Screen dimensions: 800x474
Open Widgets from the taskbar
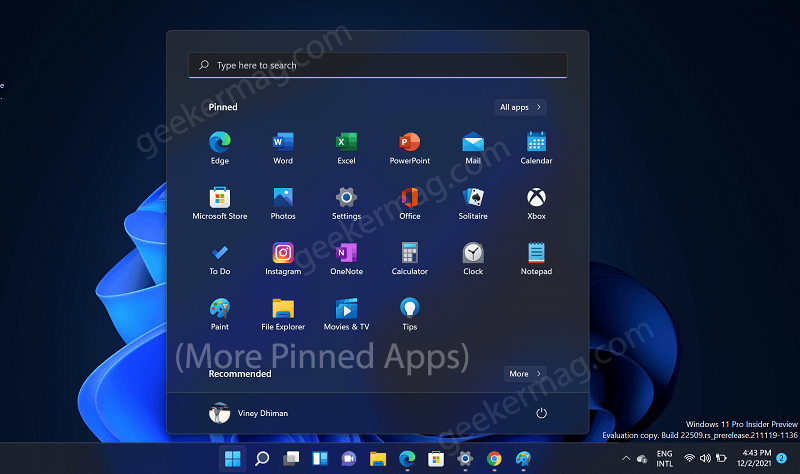click(x=320, y=459)
